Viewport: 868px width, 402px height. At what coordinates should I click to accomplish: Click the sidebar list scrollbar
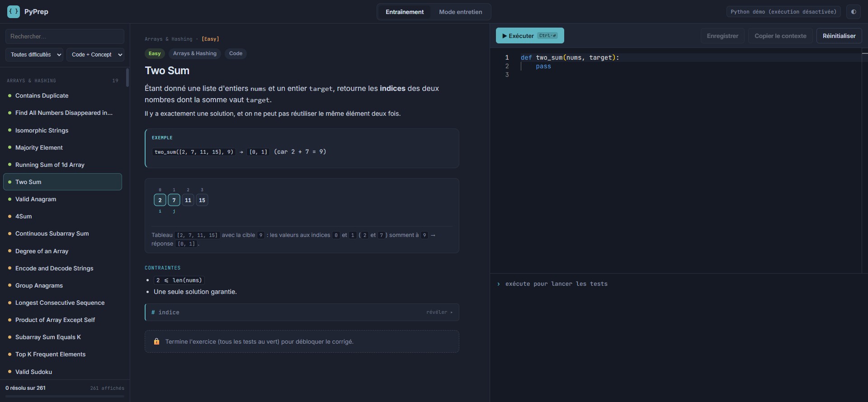[127, 77]
